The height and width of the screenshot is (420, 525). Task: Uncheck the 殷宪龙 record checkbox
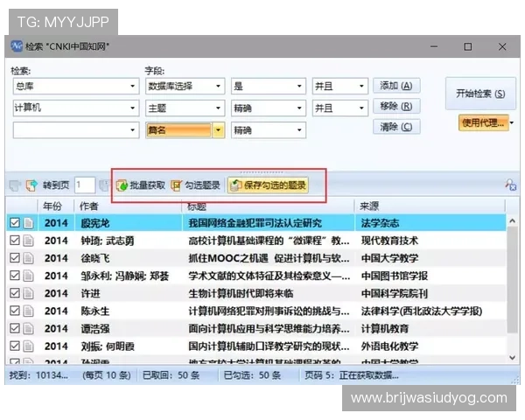15,223
